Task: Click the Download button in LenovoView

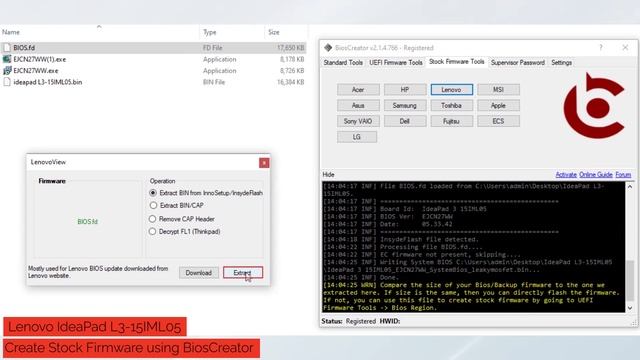Action: (x=198, y=273)
